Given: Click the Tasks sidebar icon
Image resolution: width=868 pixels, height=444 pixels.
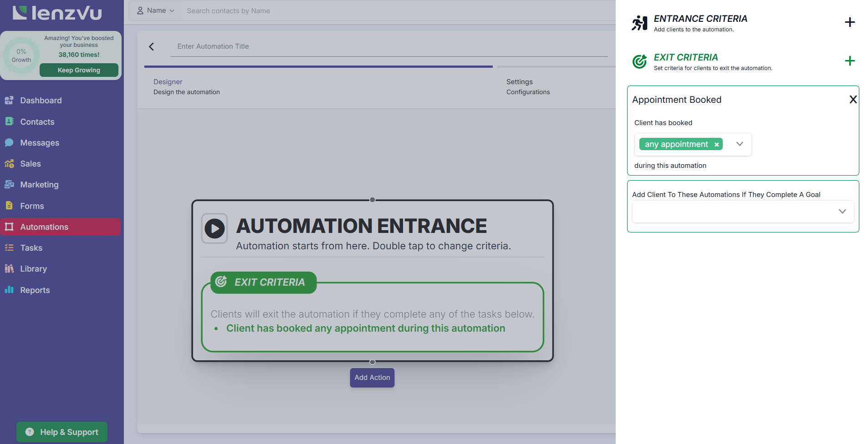Looking at the screenshot, I should point(9,247).
